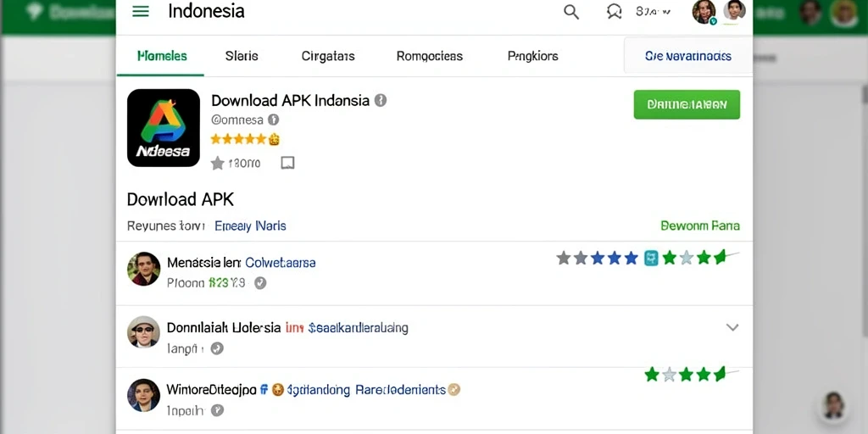Screen dimensions: 868x434
Task: Open the first profile avatar in header
Action: tap(704, 12)
